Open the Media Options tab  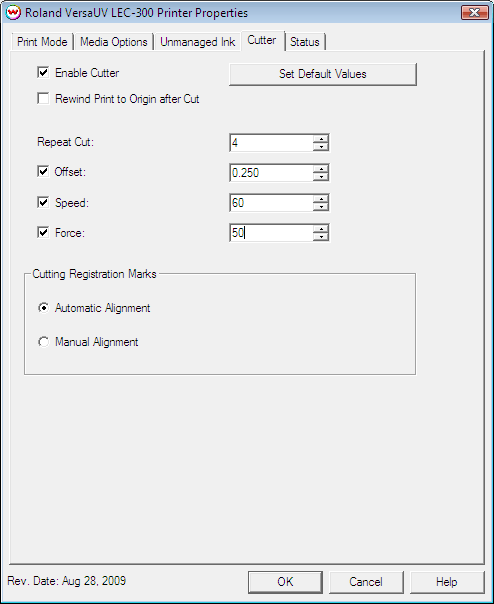[114, 42]
